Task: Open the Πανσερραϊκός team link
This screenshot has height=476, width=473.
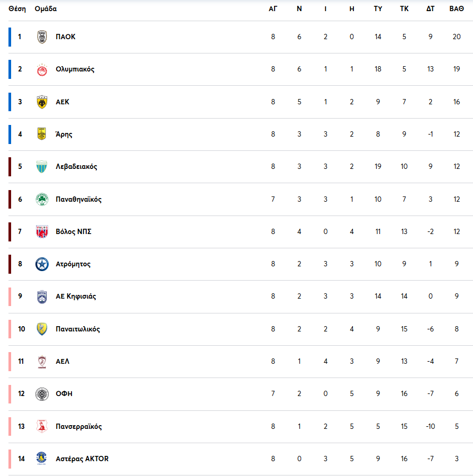Action: (x=78, y=427)
